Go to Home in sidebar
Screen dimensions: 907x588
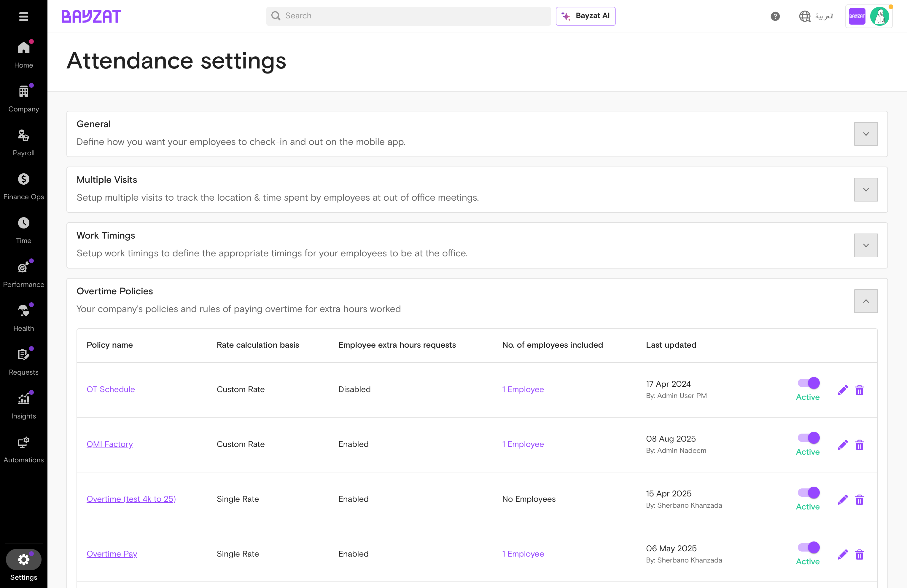click(24, 55)
